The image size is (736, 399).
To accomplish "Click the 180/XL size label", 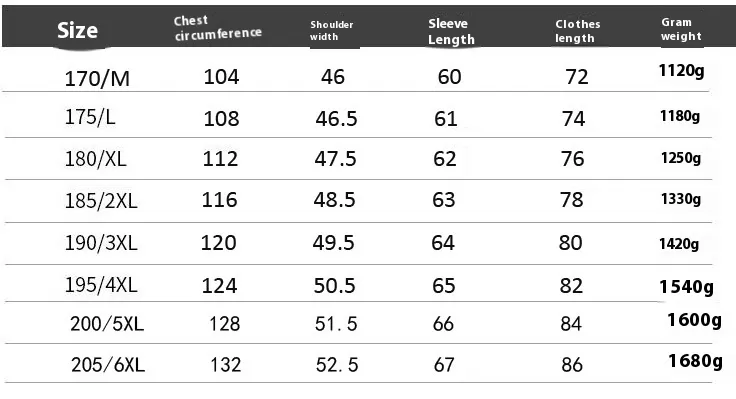I will pos(95,159).
